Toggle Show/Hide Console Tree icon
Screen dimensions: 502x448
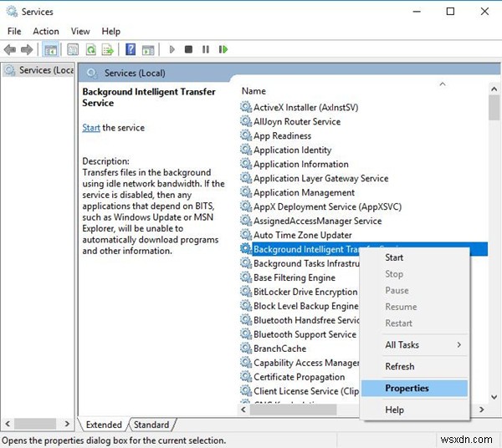click(50, 49)
